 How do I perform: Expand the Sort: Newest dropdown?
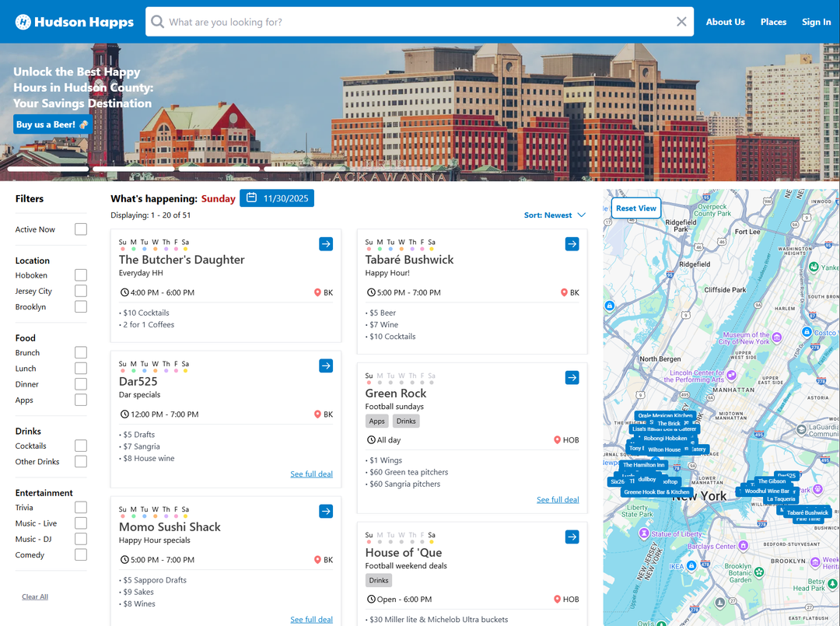[x=555, y=215]
